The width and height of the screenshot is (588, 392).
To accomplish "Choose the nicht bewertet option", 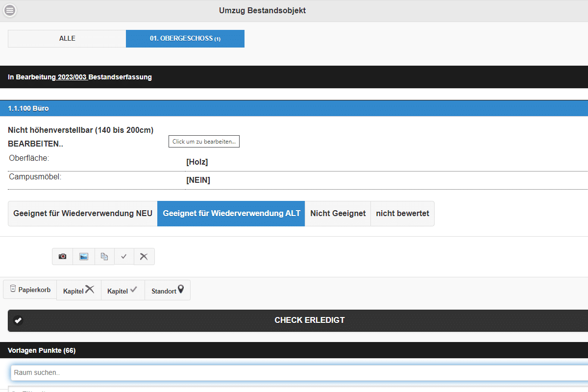I will click(402, 214).
